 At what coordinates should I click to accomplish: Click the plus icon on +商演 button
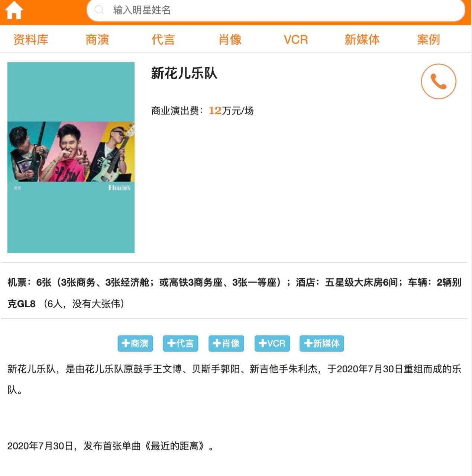click(126, 343)
